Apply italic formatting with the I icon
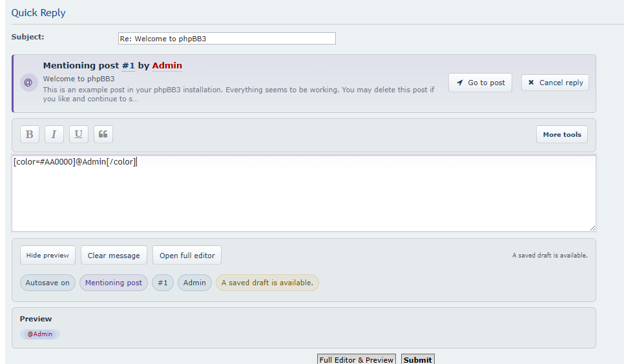The height and width of the screenshot is (364, 624). coord(54,134)
